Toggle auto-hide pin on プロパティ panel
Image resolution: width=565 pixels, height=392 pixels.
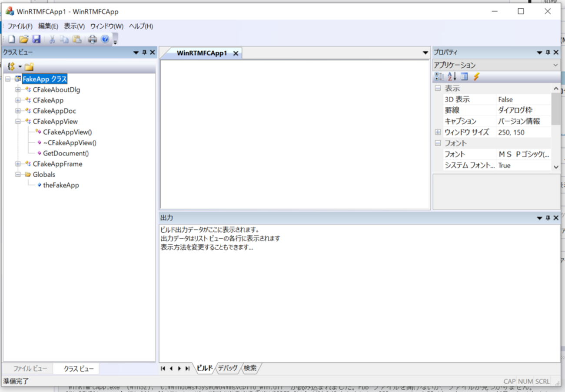(x=548, y=53)
